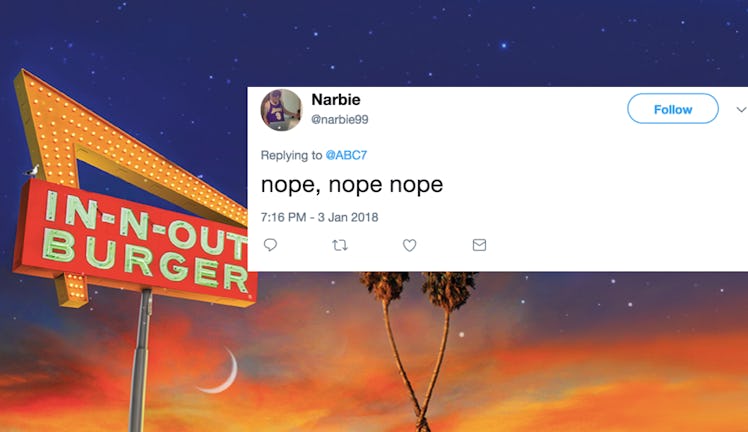Click the "Replying to" label
This screenshot has height=432, width=748.
pyautogui.click(x=291, y=155)
